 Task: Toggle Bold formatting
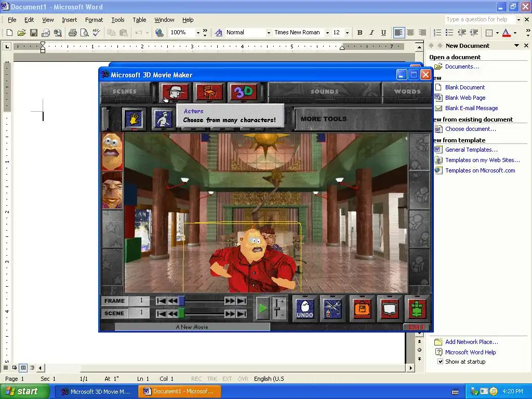pyautogui.click(x=360, y=33)
